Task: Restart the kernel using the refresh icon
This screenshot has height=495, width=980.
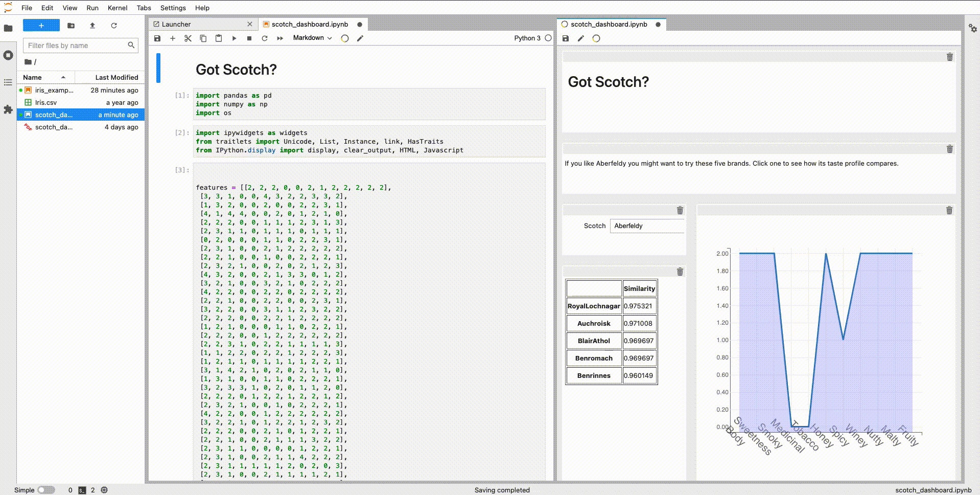Action: click(265, 38)
